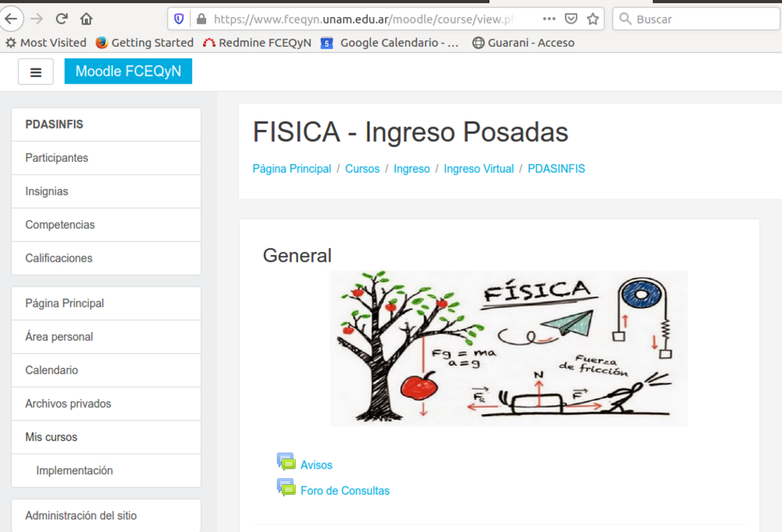
Task: Expand Mis cursos in navigation
Action: tap(106, 437)
